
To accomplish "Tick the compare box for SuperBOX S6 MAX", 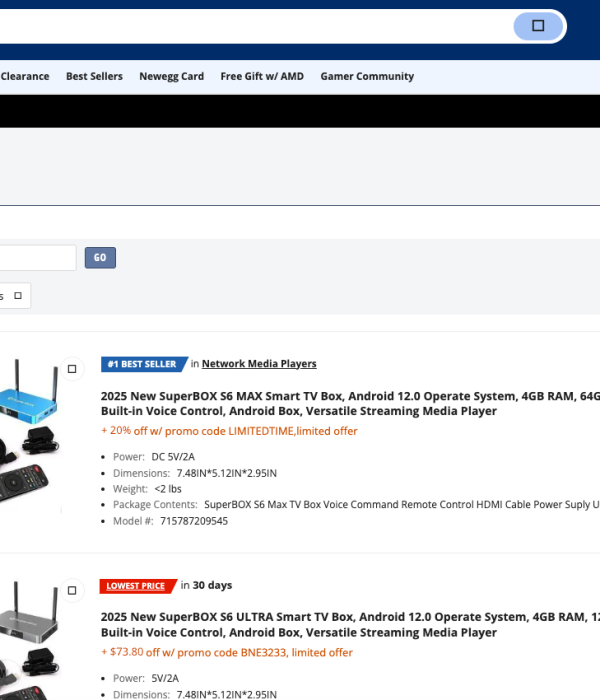I will pos(72,369).
